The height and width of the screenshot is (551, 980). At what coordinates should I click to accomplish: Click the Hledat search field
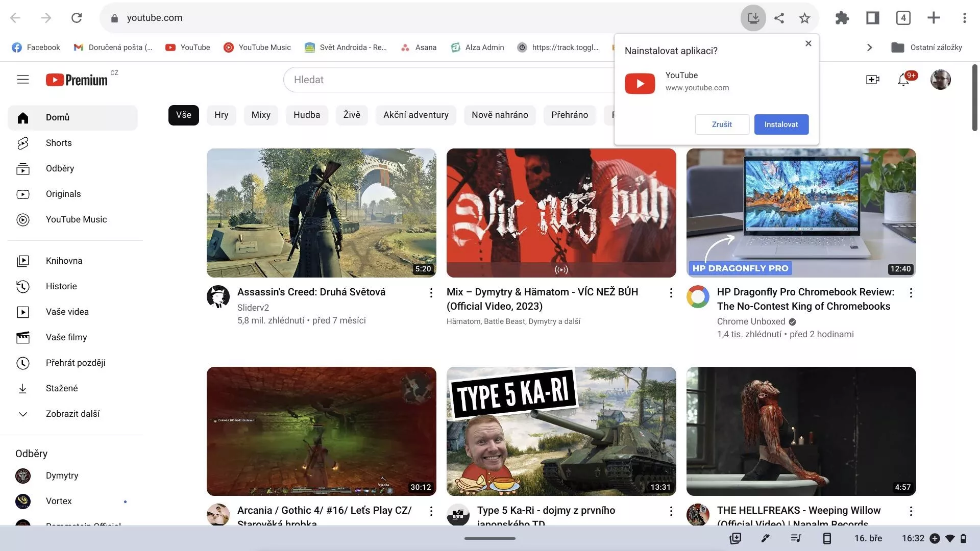point(449,80)
